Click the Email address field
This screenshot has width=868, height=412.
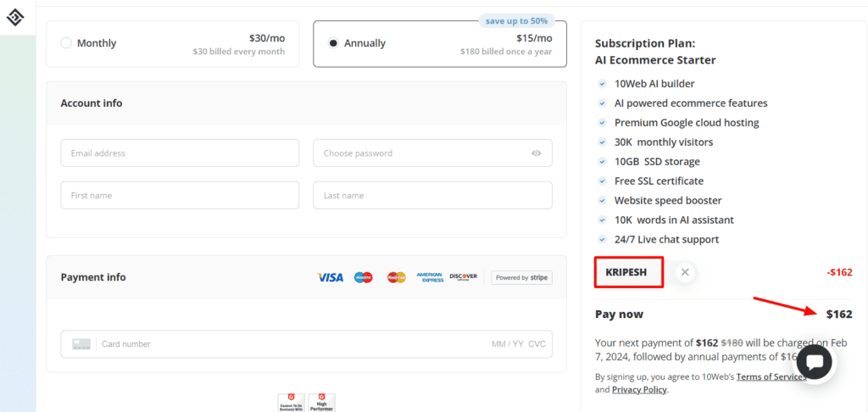pos(180,153)
